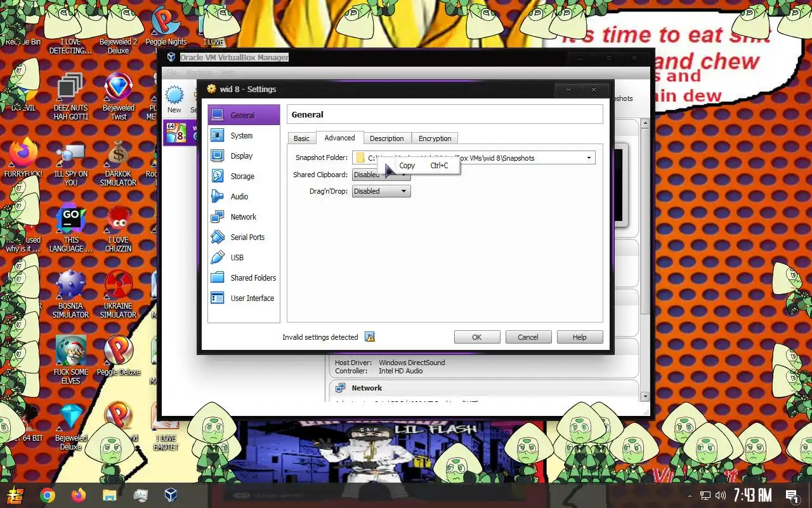Open the Display settings category

(244, 156)
